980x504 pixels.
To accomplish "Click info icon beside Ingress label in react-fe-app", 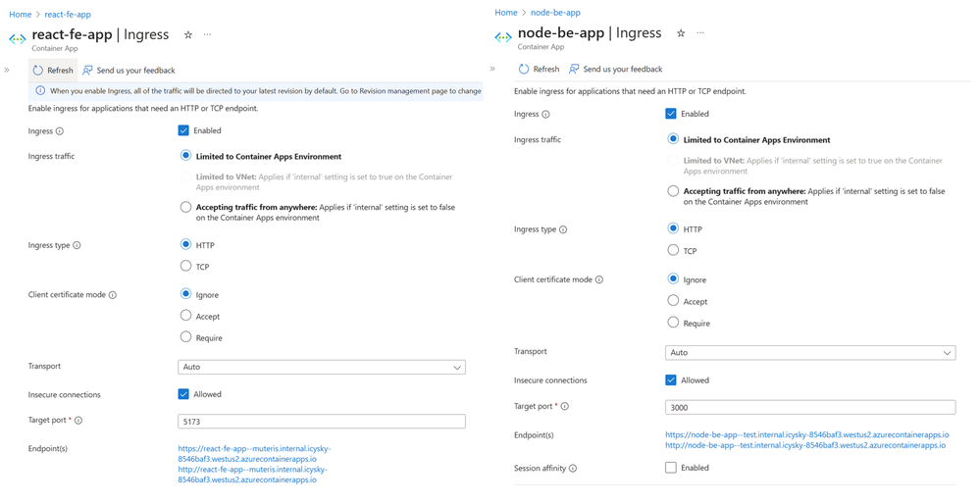I will pos(60,131).
